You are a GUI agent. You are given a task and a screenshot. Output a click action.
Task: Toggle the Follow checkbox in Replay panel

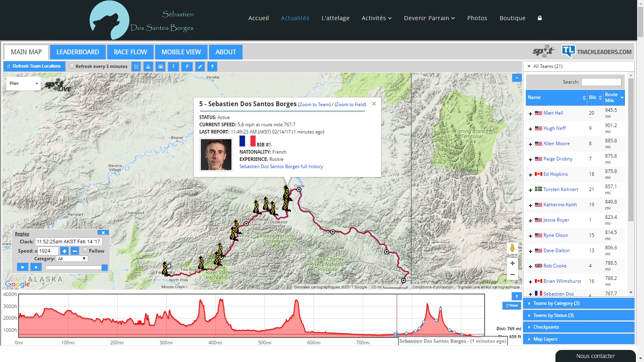click(85, 250)
